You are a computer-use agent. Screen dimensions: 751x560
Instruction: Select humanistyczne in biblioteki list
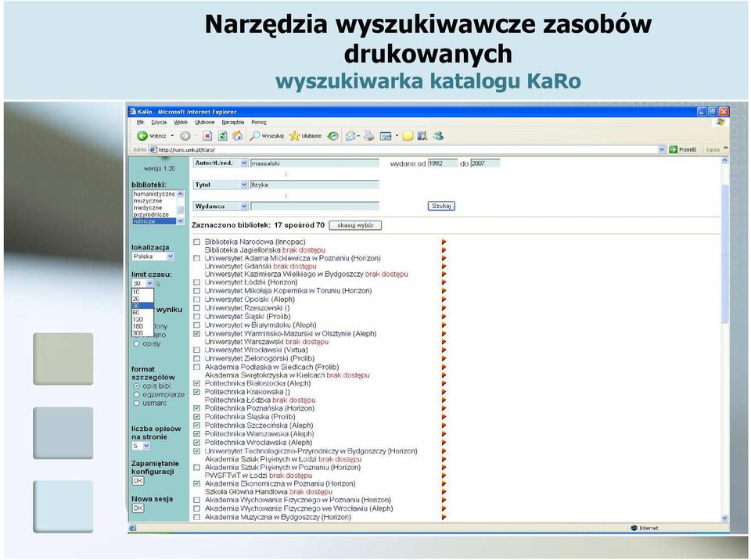tap(154, 194)
